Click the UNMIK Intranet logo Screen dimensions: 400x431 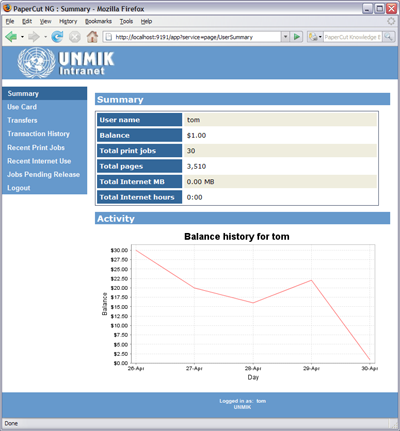point(66,62)
